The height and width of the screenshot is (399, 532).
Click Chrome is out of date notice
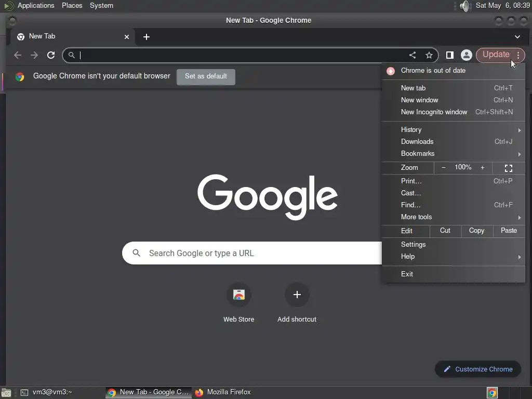click(x=453, y=71)
